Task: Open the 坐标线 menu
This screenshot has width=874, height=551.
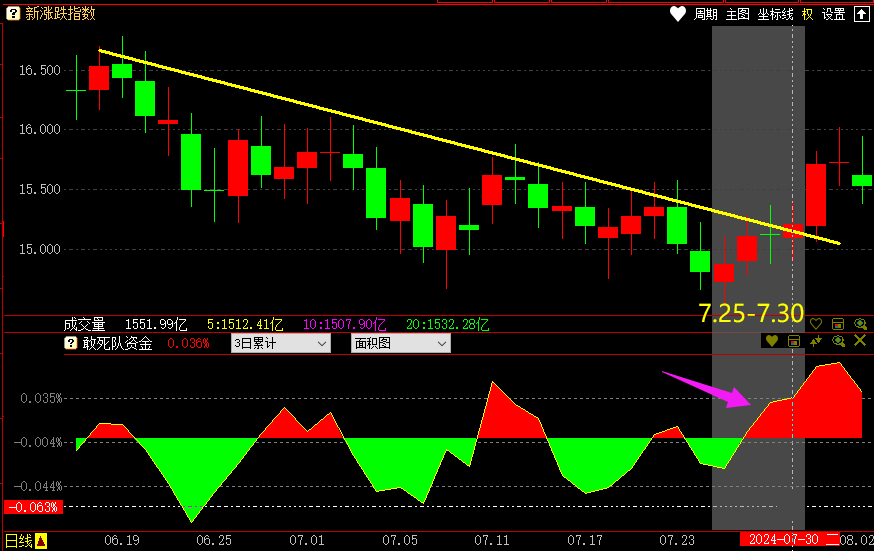Action: tap(775, 14)
